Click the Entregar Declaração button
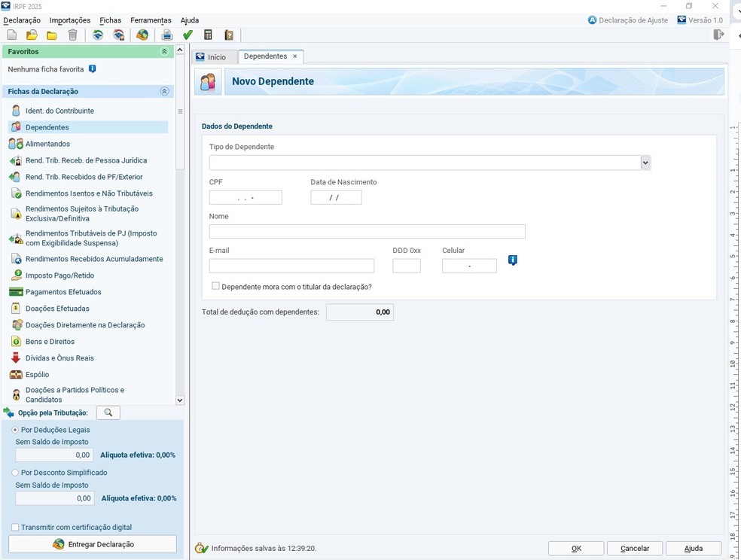 [x=93, y=544]
